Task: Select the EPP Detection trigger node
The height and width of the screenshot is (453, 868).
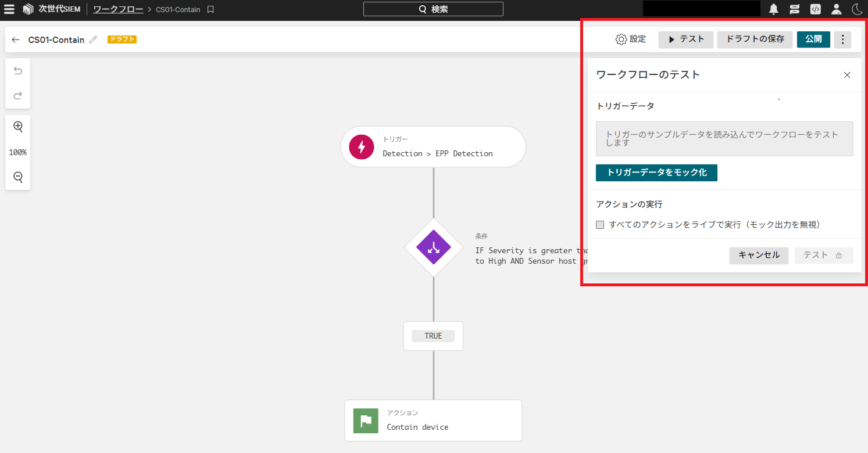Action: 433,146
